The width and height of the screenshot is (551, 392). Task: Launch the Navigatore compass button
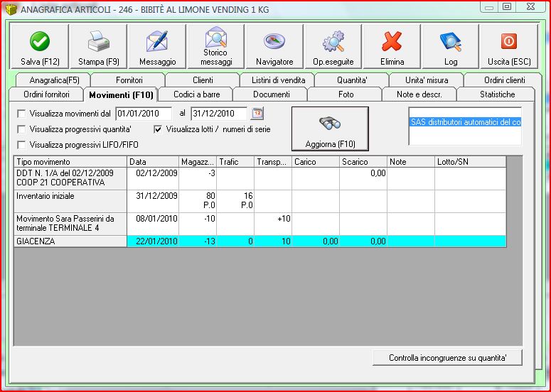pos(274,46)
